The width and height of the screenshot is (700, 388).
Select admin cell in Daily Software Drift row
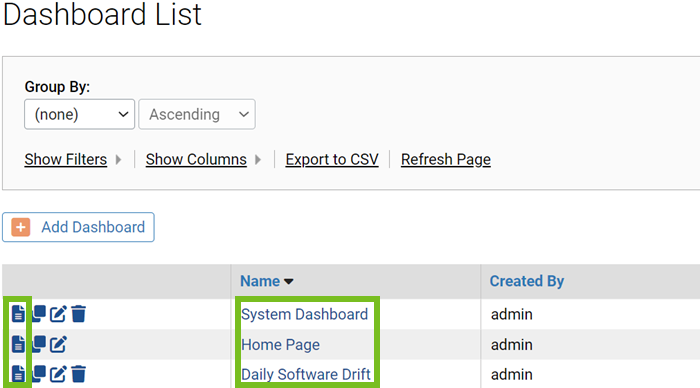click(x=512, y=374)
